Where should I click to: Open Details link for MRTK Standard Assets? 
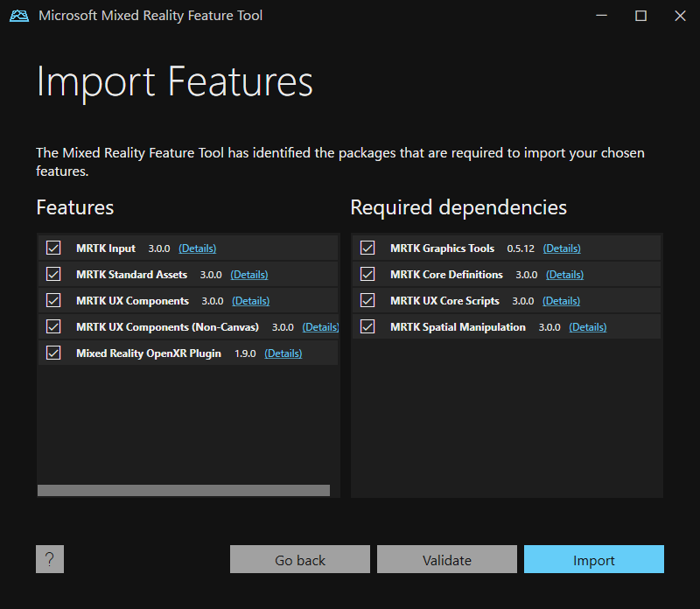(x=249, y=275)
